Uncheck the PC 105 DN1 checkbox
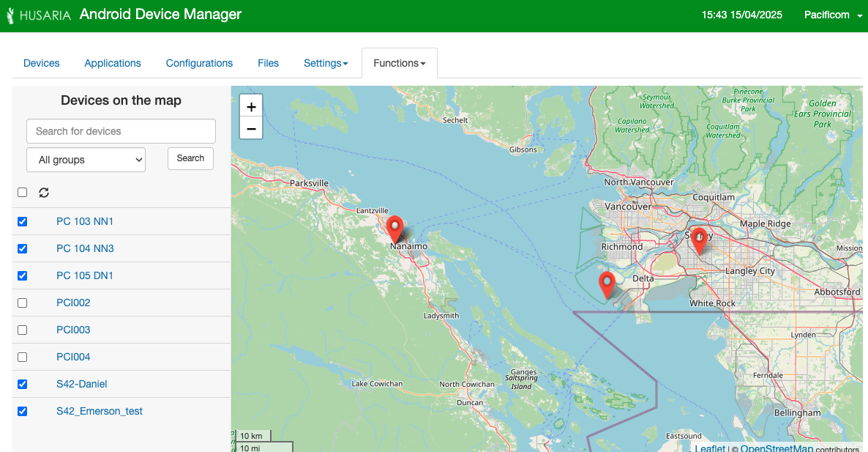This screenshot has width=868, height=452. [22, 276]
